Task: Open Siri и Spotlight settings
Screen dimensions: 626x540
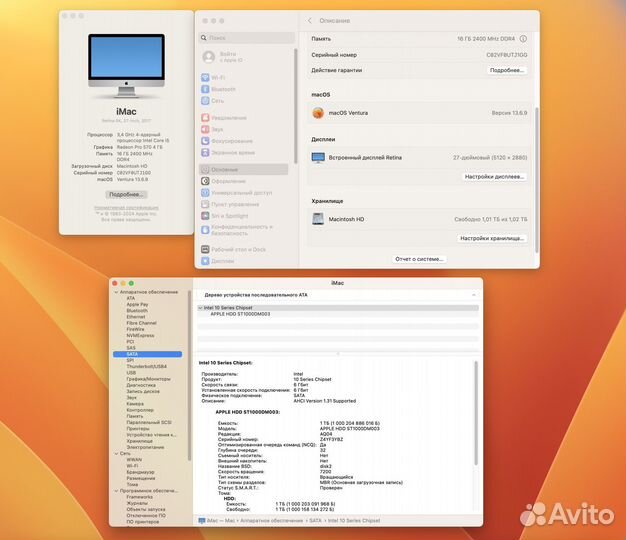Action: (224, 216)
